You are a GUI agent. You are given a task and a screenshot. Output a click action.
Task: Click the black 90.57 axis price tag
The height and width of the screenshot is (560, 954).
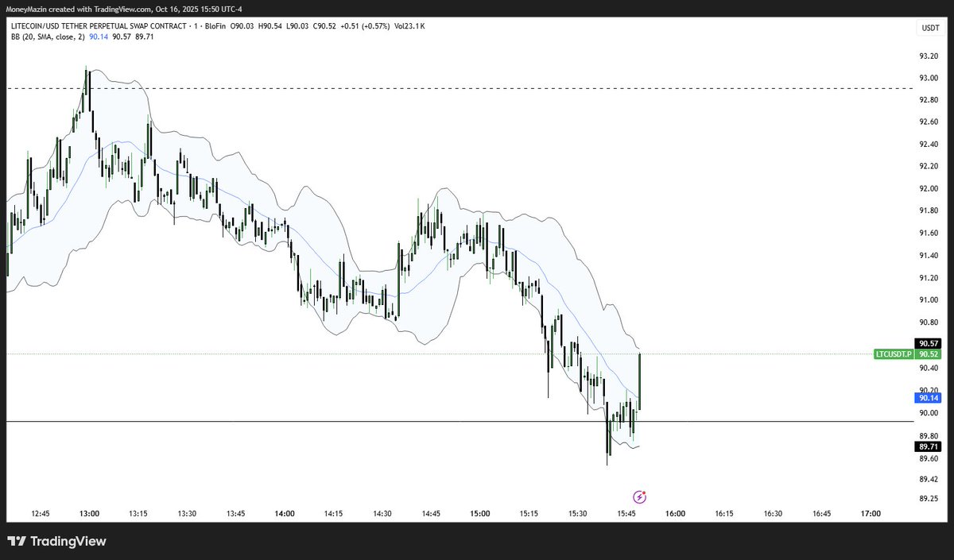tap(927, 342)
